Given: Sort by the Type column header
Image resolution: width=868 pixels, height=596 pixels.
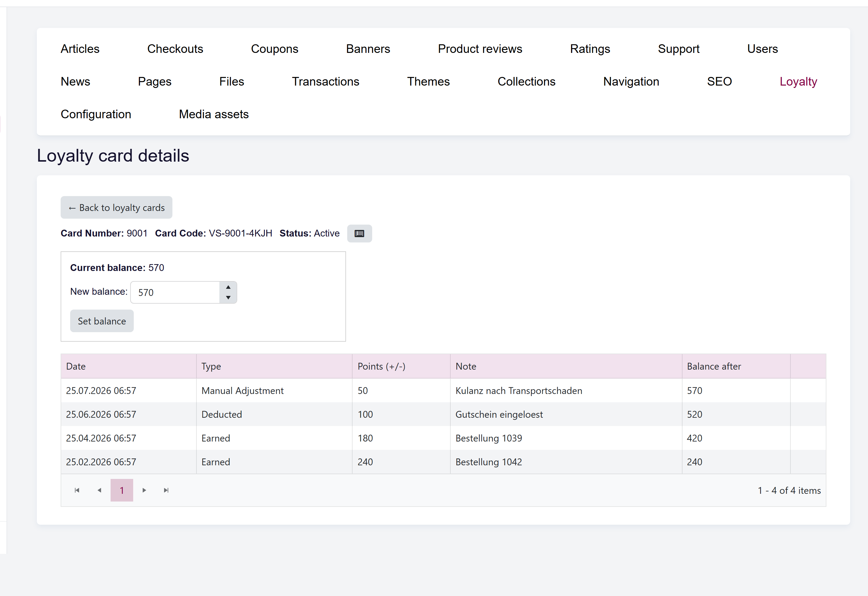Looking at the screenshot, I should click(x=274, y=366).
